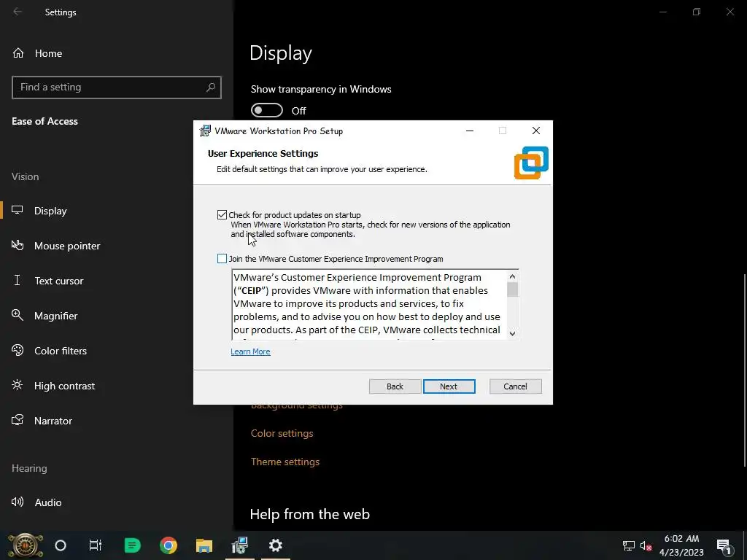This screenshot has height=560, width=747.
Task: Click Back in VMware setup
Action: [395, 386]
